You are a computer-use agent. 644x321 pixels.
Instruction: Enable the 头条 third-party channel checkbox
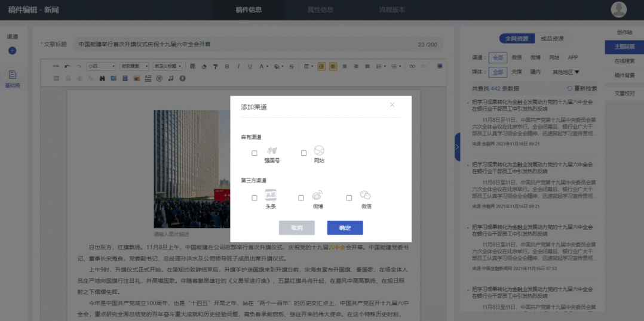[x=254, y=197]
